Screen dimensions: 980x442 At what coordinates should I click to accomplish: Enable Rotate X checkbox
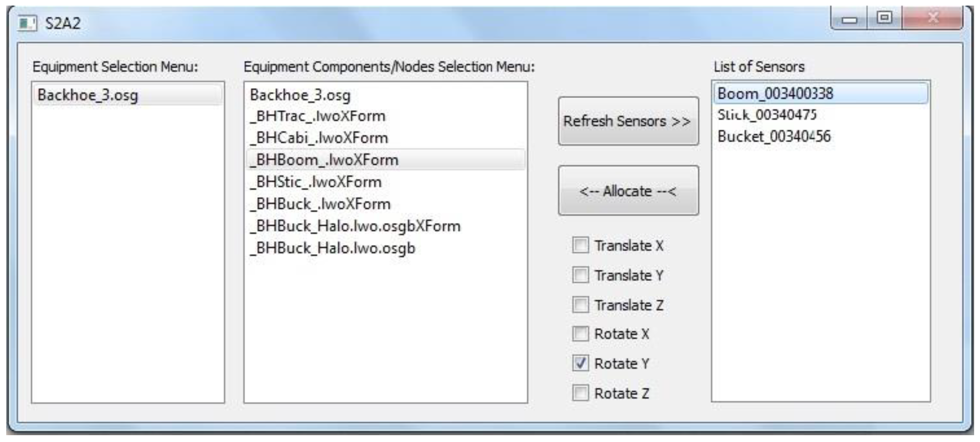[580, 334]
